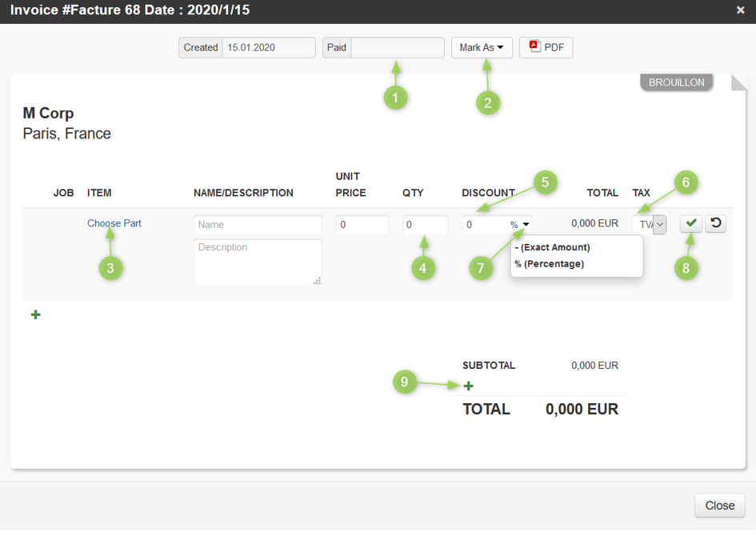Close the invoice dialog with the Close button

click(719, 505)
